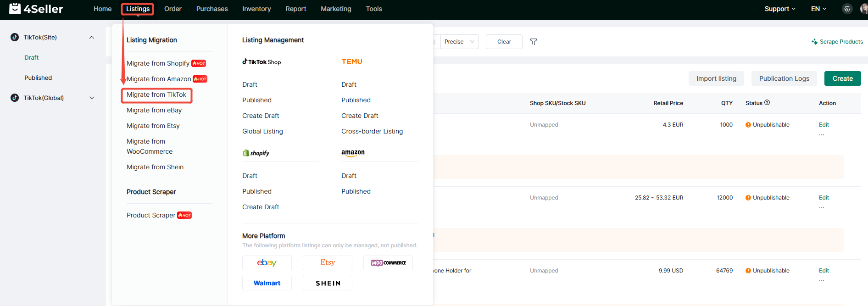Click the Clear button

(x=504, y=42)
